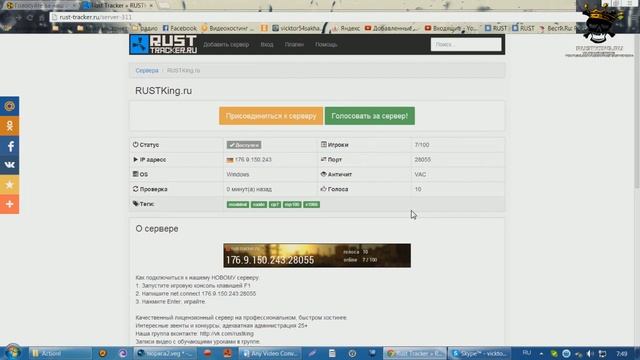
Task: Open Добавить сервер menu item
Action: point(226,44)
